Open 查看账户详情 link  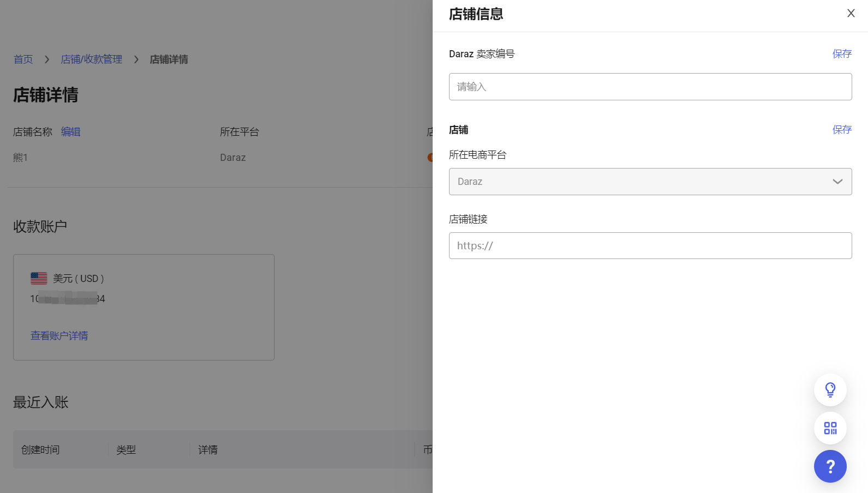(x=59, y=336)
